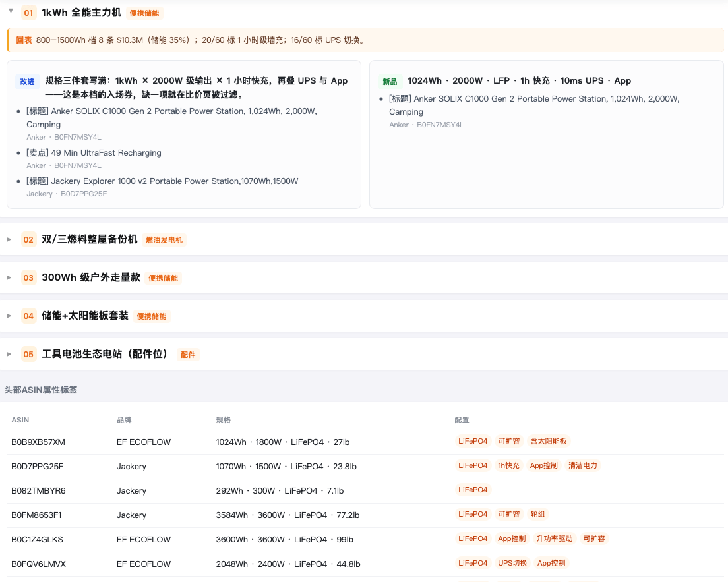Image resolution: width=728 pixels, height=582 pixels.
Task: Click the 便携储能 tag beside 储能+太阳能板套装
Action: pyautogui.click(x=152, y=316)
